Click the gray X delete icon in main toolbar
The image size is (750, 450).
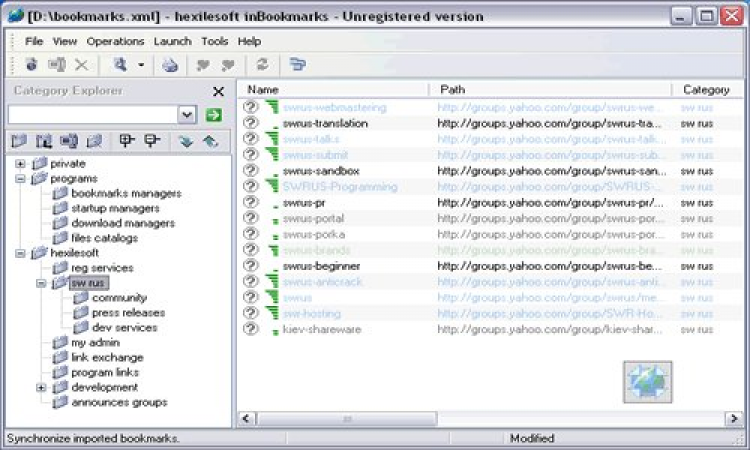pyautogui.click(x=82, y=65)
